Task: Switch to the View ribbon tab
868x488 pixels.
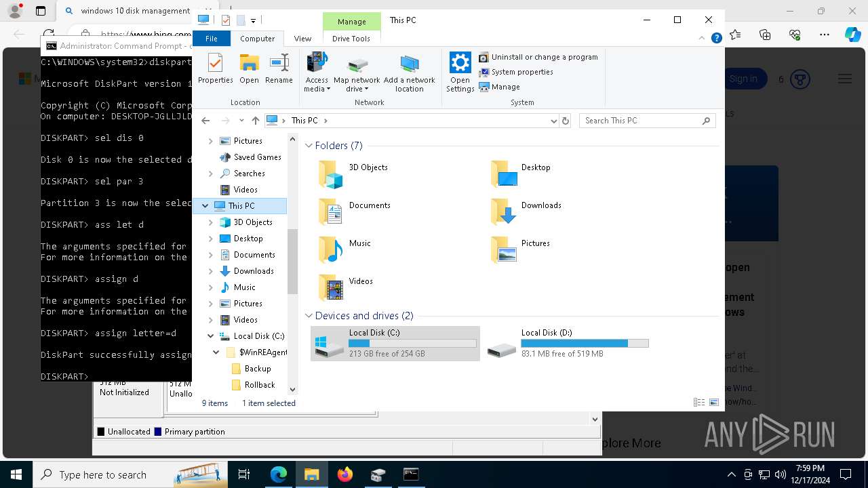Action: [302, 39]
